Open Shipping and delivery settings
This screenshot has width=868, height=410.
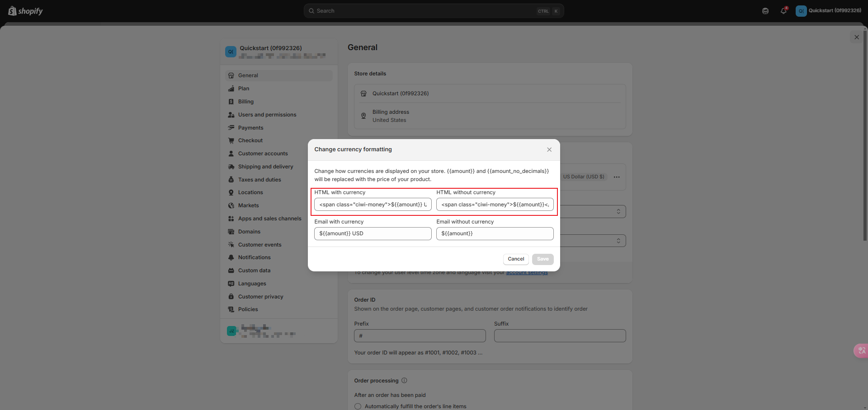click(265, 167)
